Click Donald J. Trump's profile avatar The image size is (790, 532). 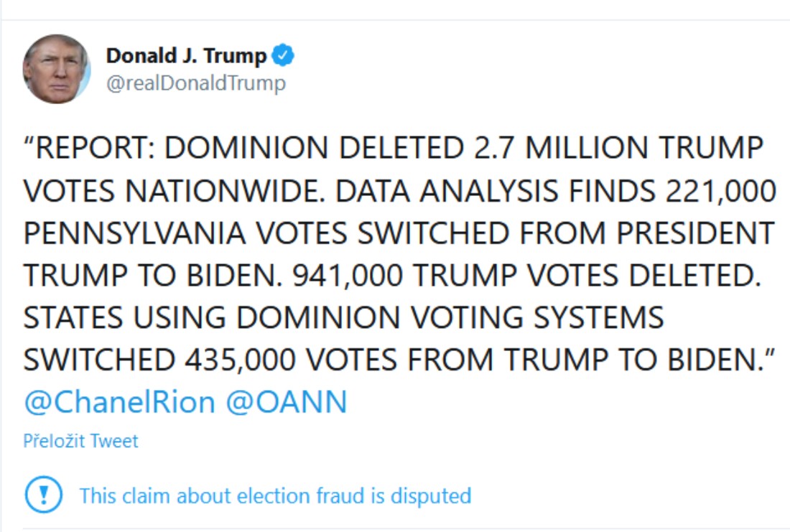56,70
